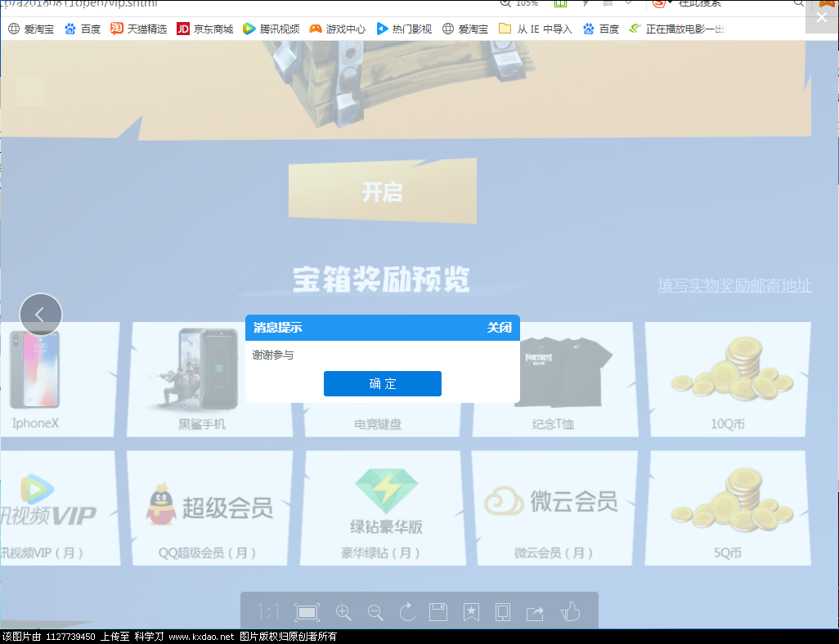Share the image icon
Viewport: 839px width, 644px height.
click(x=535, y=612)
